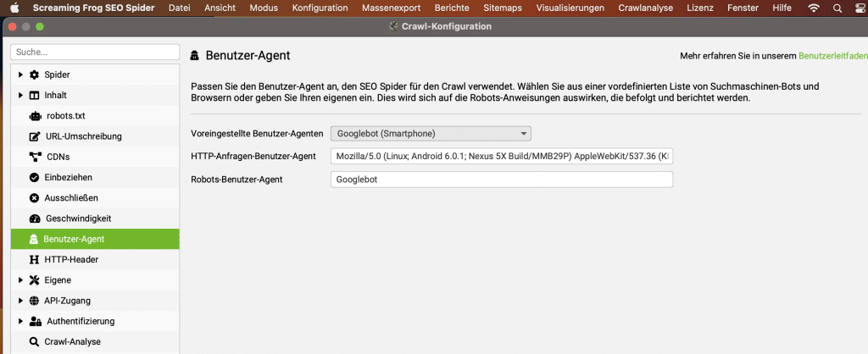The height and width of the screenshot is (354, 868).
Task: Click the CDNs network icon
Action: [36, 157]
